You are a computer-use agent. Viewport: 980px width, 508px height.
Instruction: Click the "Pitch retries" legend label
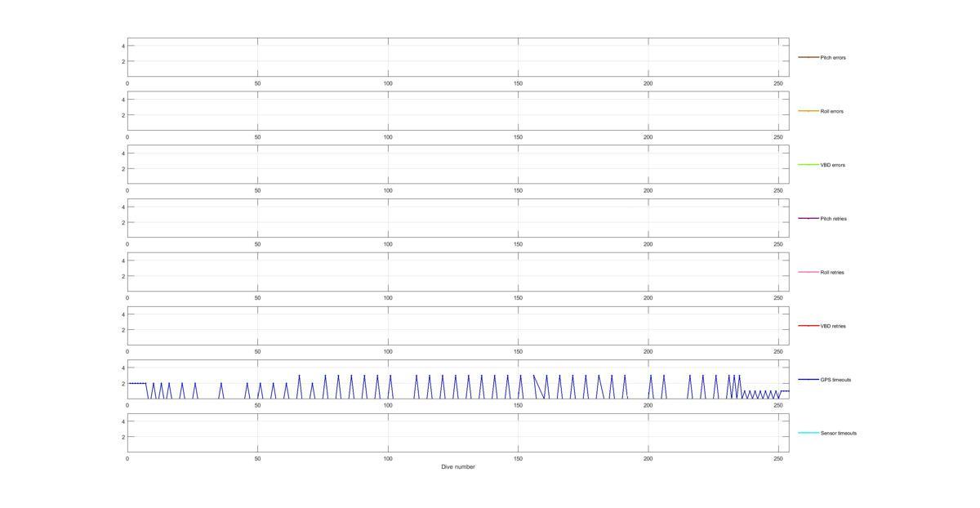(x=834, y=219)
